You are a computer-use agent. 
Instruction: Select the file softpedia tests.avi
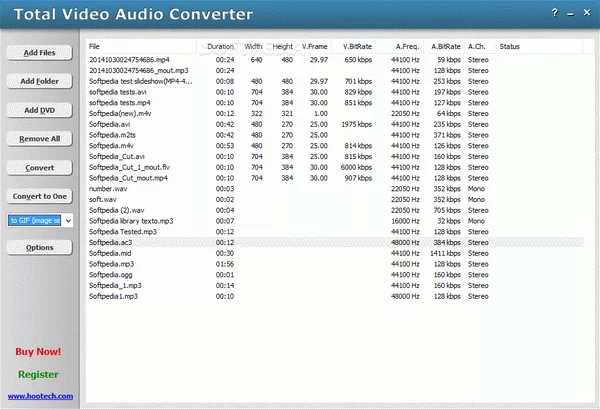pyautogui.click(x=117, y=92)
